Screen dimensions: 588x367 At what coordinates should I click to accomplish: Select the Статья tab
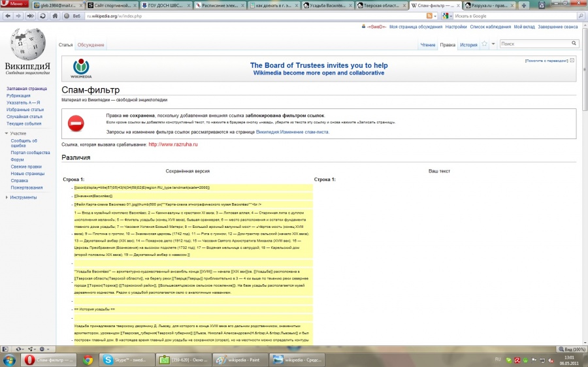[65, 45]
